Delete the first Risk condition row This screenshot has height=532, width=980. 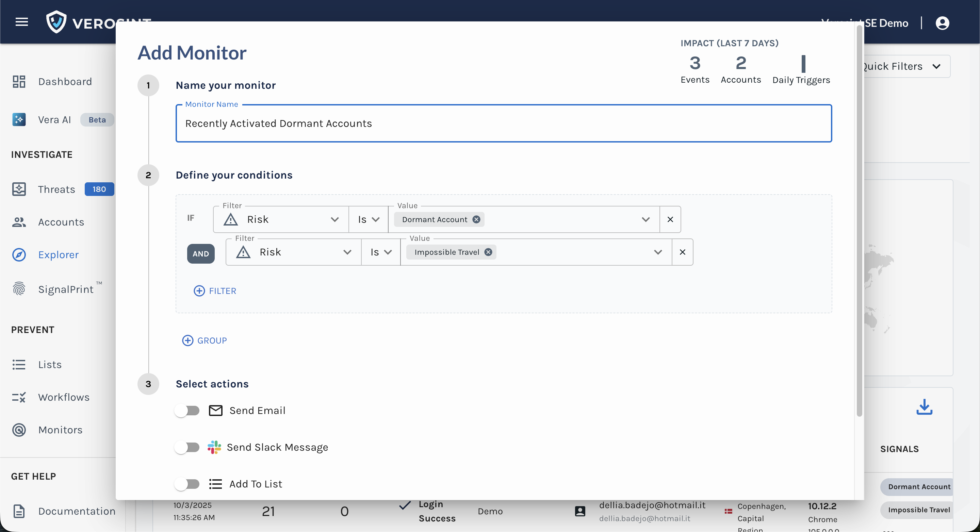[x=670, y=219]
